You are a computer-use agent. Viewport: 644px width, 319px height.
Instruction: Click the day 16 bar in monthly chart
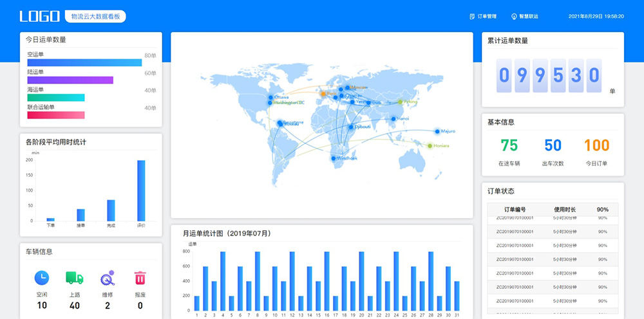(x=327, y=281)
